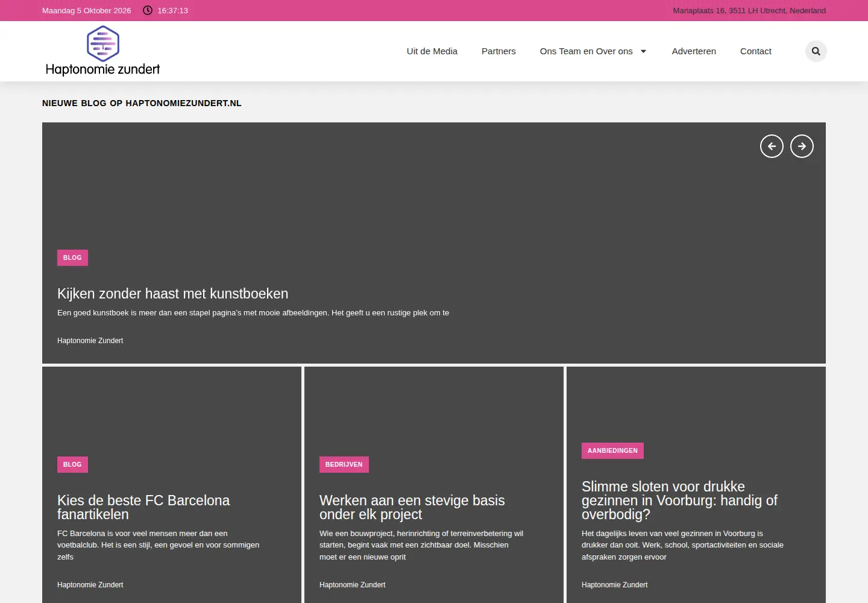
Task: Open Partners menu item
Action: (x=498, y=51)
